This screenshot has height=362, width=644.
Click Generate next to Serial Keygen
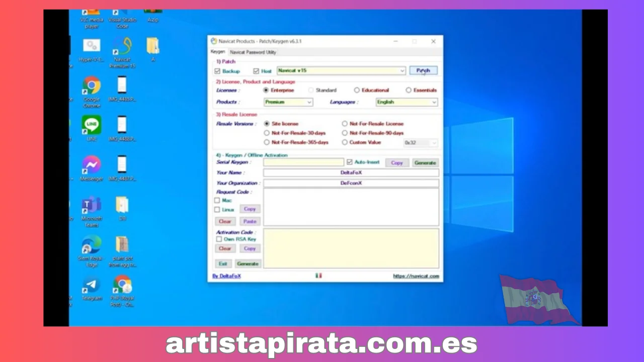[x=425, y=163]
